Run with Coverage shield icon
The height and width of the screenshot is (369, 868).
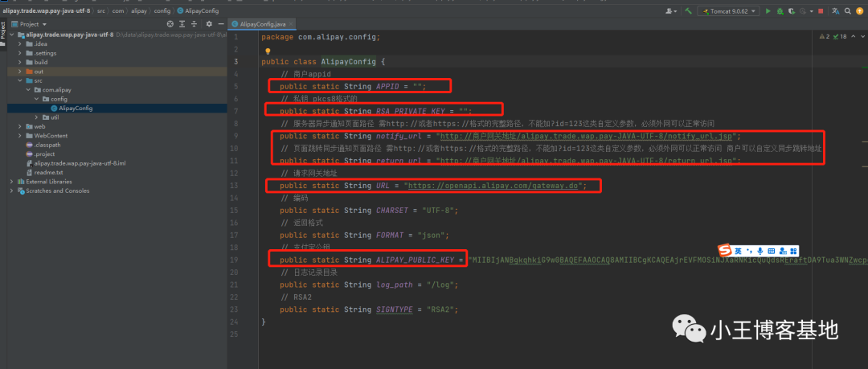pyautogui.click(x=792, y=11)
